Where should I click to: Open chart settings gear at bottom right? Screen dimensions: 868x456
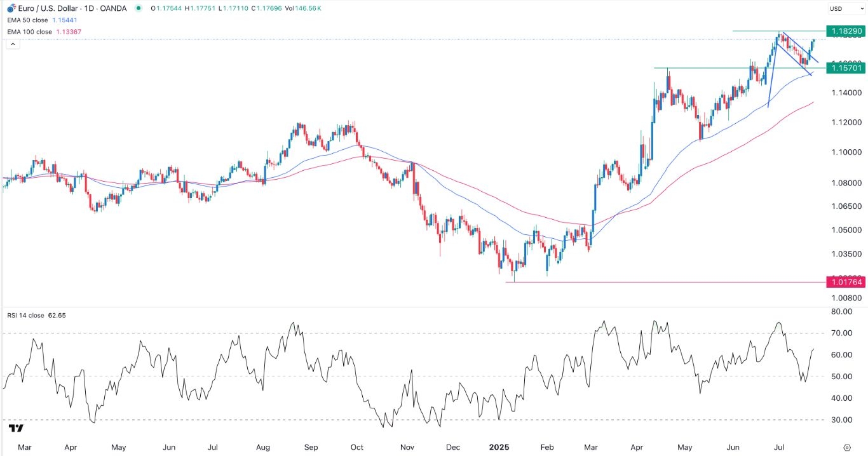(847, 447)
